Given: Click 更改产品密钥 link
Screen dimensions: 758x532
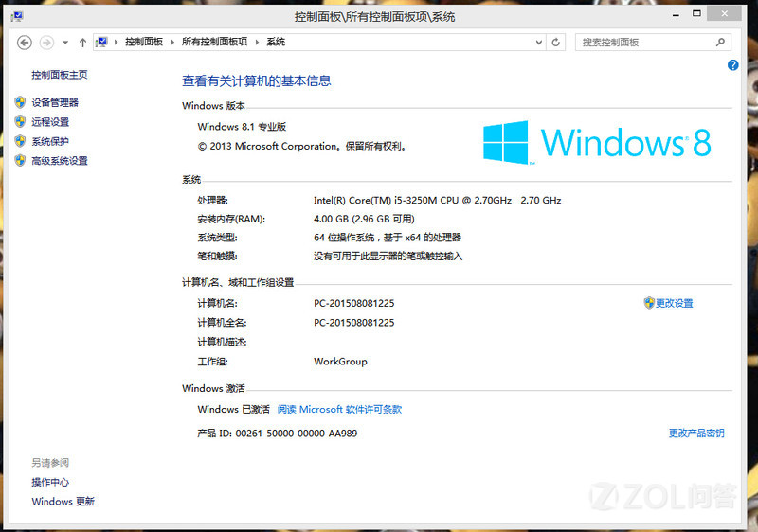Looking at the screenshot, I should [x=696, y=433].
